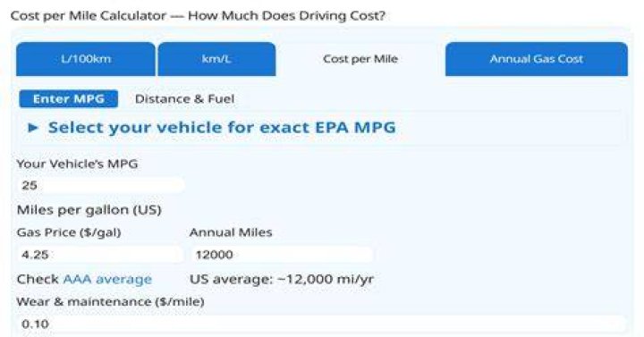Open the Annual Gas Cost tab
The image size is (644, 337).
point(537,59)
